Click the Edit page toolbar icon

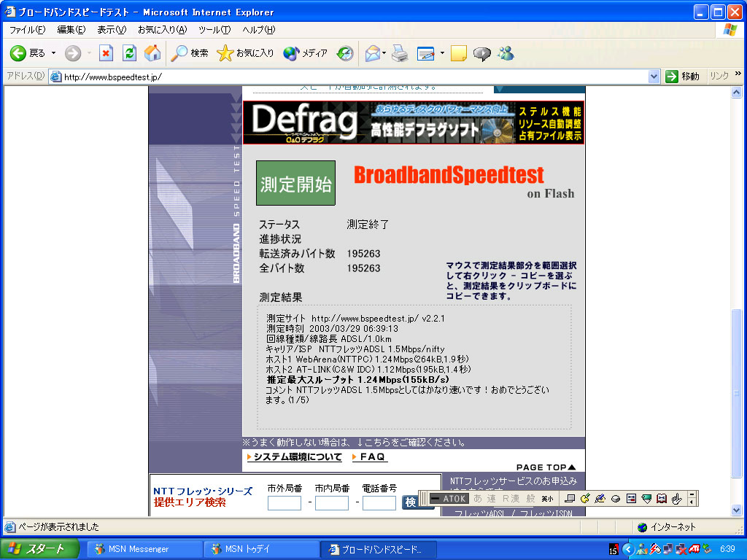(x=425, y=52)
